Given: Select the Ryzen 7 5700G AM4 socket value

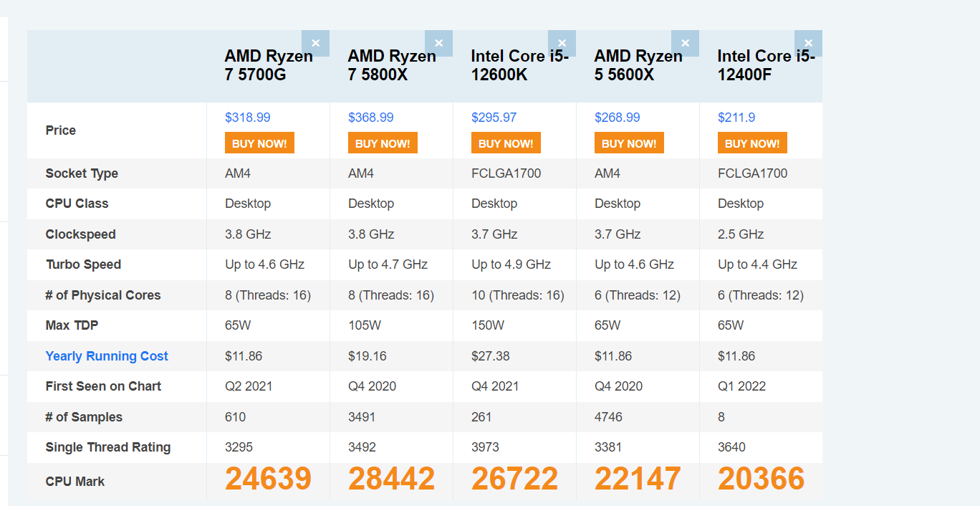Looking at the screenshot, I should click(x=238, y=173).
